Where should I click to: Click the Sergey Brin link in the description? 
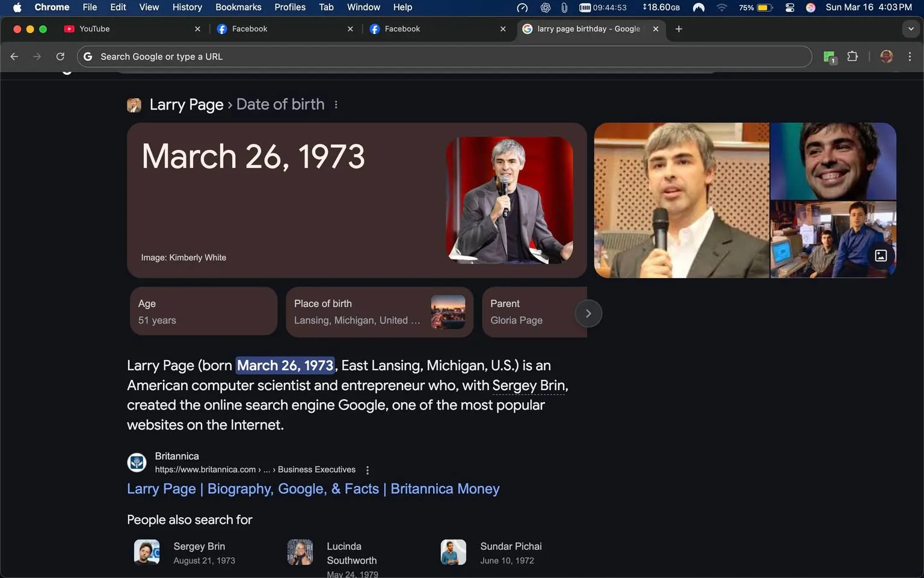[x=529, y=385]
